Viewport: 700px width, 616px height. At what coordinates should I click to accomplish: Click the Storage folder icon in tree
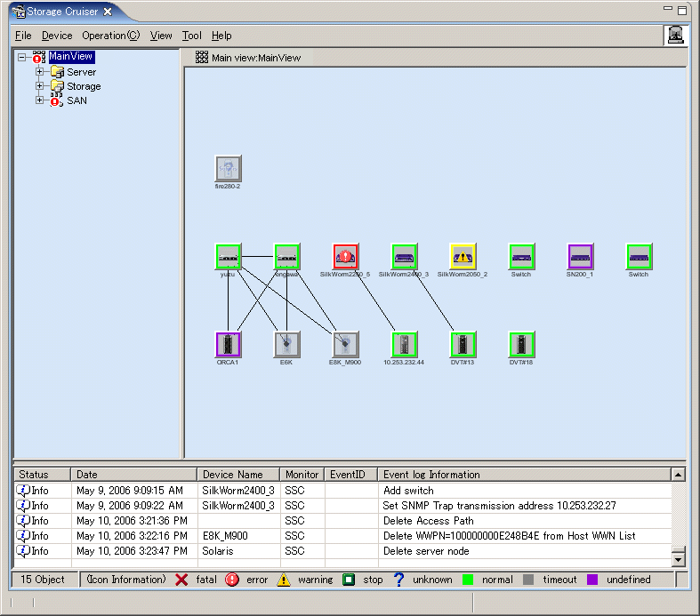point(57,86)
